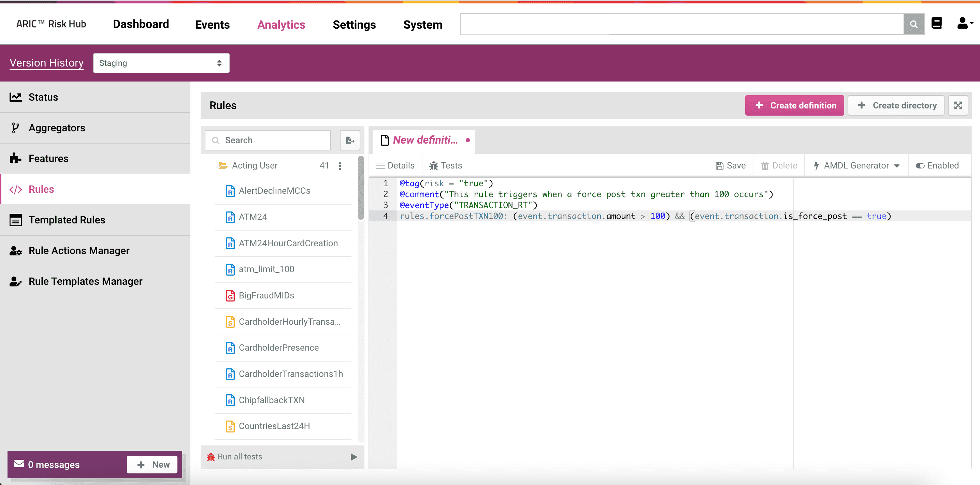Open the atm_limit_100 rule
The image size is (980, 485).
coord(283,269)
